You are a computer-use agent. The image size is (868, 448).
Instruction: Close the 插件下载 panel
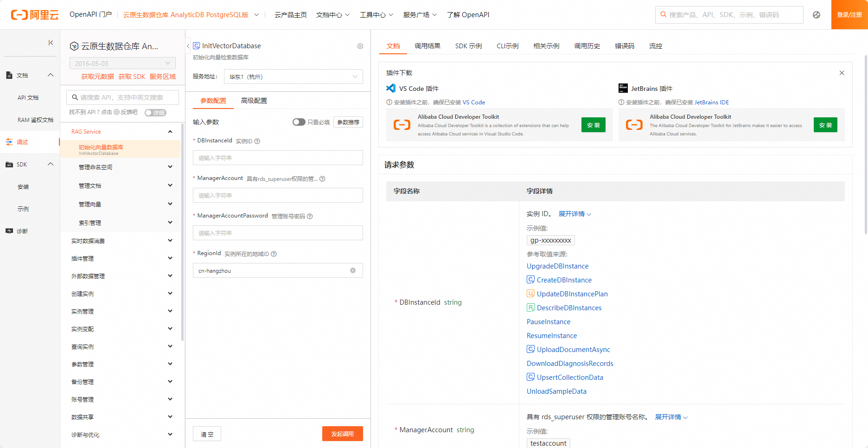(x=842, y=73)
